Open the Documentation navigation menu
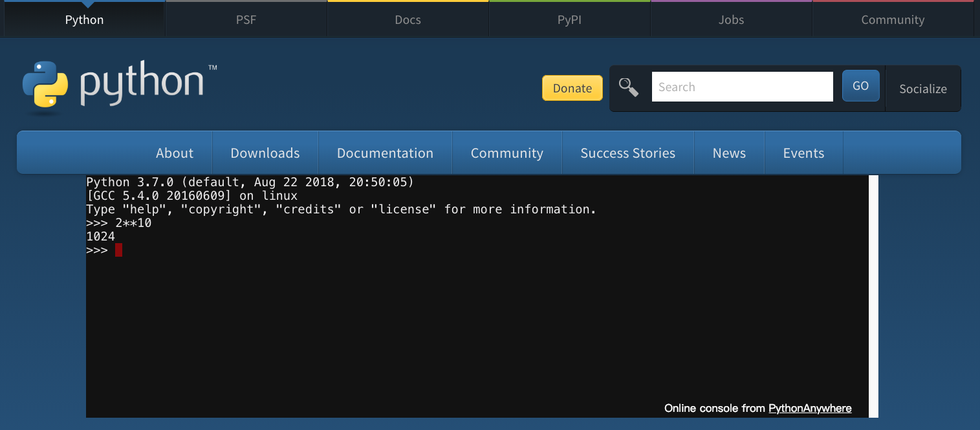Viewport: 980px width, 430px height. point(385,153)
